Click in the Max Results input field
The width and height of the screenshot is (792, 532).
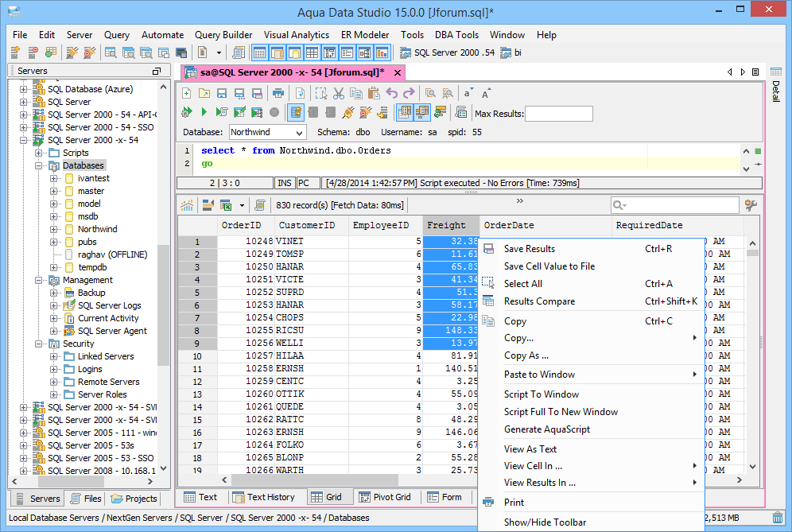coord(559,114)
